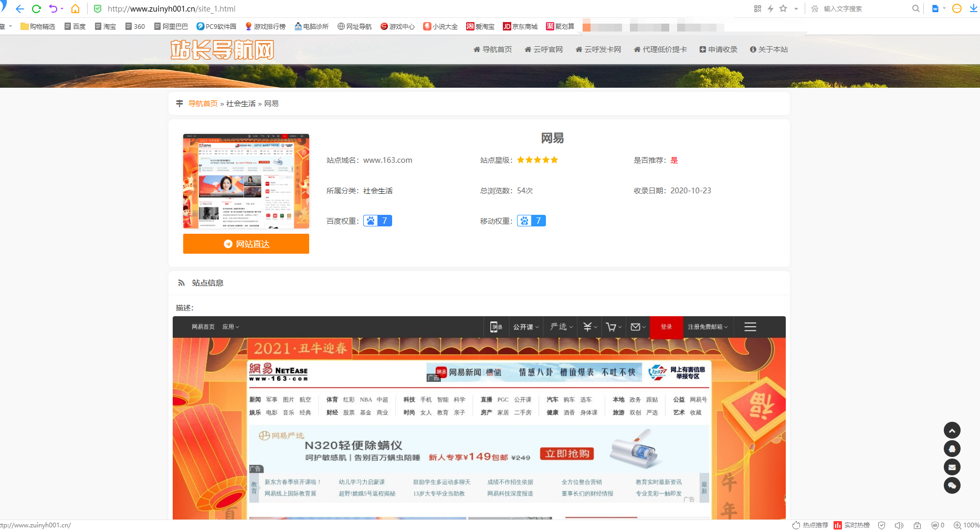Click the home icon in the browser toolbar
The width and height of the screenshot is (980, 530).
click(x=75, y=8)
